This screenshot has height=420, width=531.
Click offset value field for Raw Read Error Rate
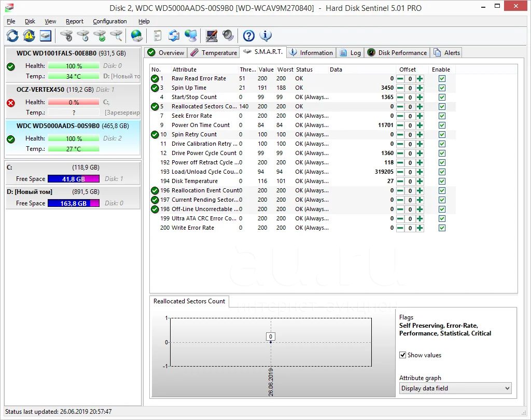410,79
